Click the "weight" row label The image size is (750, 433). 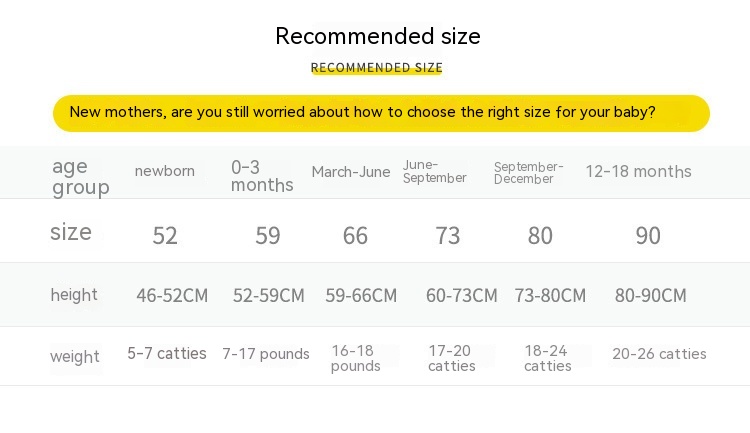coord(75,357)
